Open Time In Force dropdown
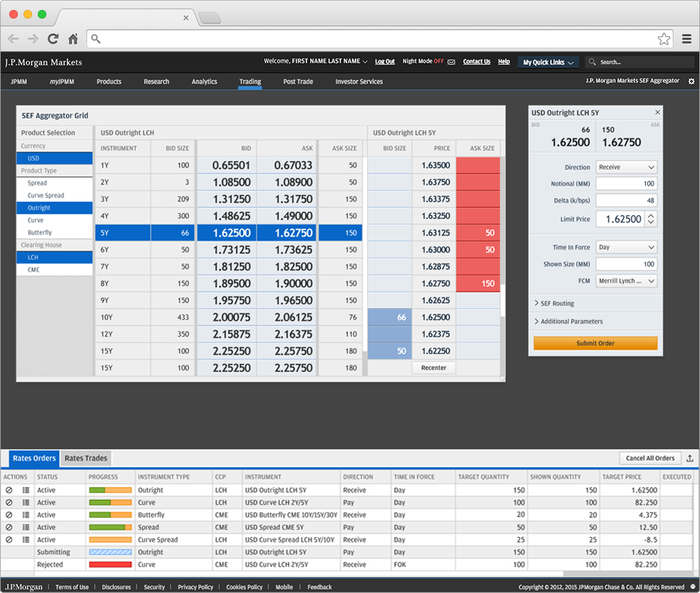 click(x=626, y=247)
